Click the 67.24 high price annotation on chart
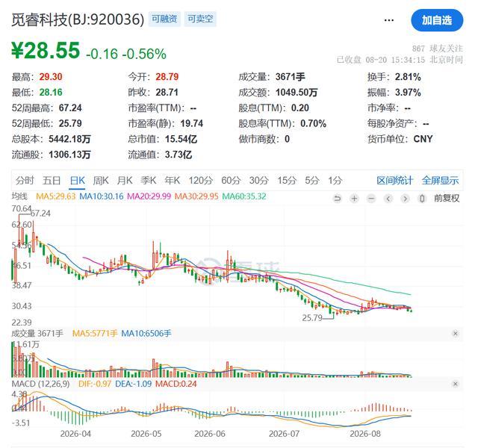This screenshot has width=478, height=448. [40, 214]
